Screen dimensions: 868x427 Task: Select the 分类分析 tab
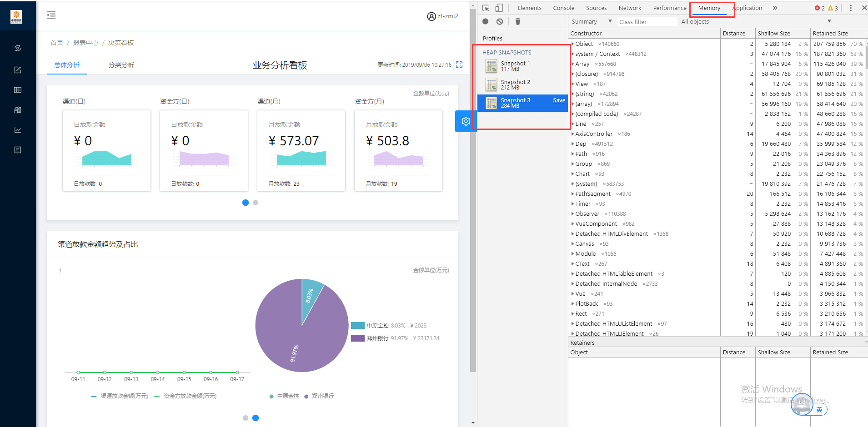[121, 65]
